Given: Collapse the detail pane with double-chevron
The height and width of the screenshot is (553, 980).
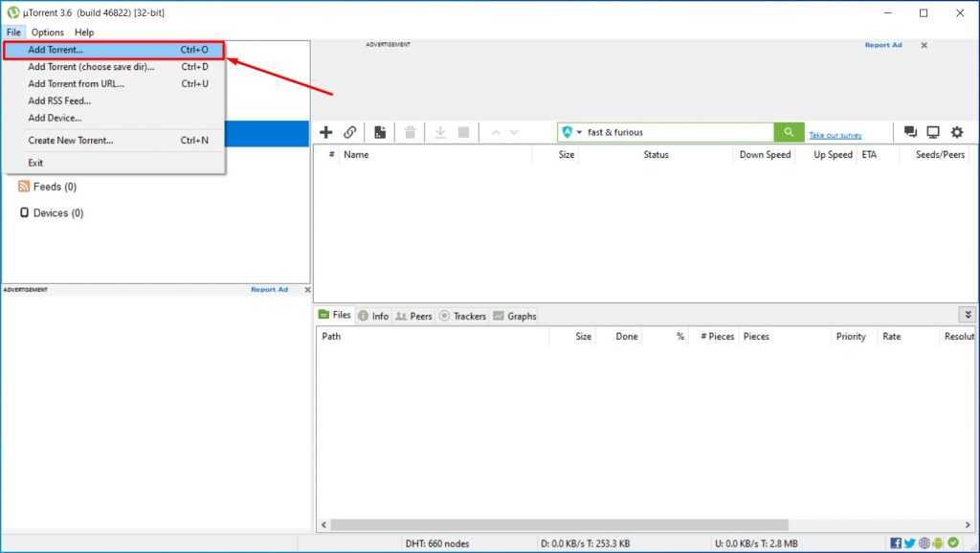Looking at the screenshot, I should point(968,315).
